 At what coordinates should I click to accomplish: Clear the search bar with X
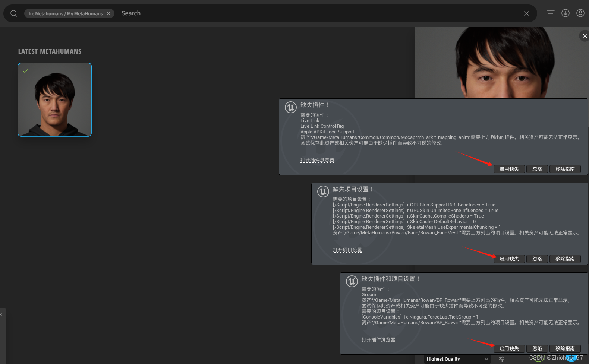[527, 13]
